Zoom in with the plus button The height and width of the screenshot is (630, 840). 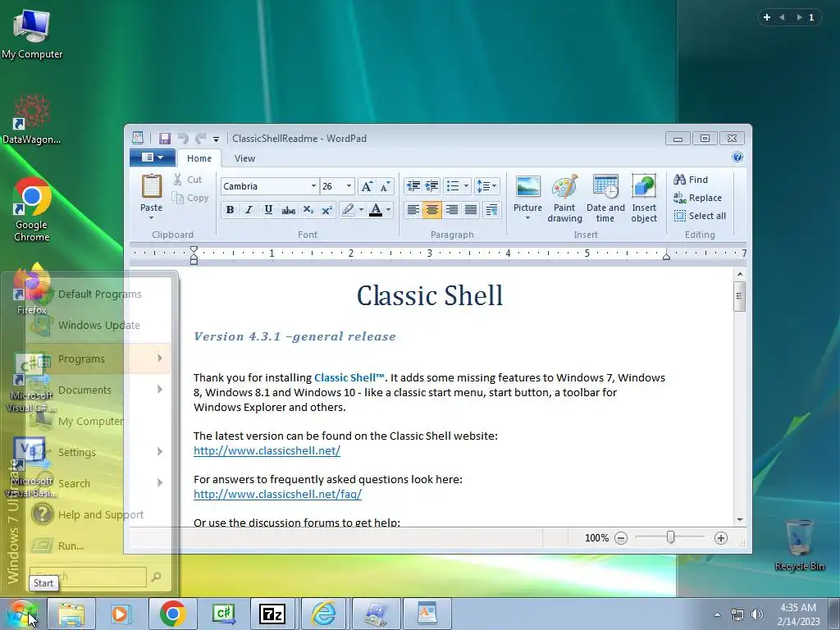click(x=721, y=538)
